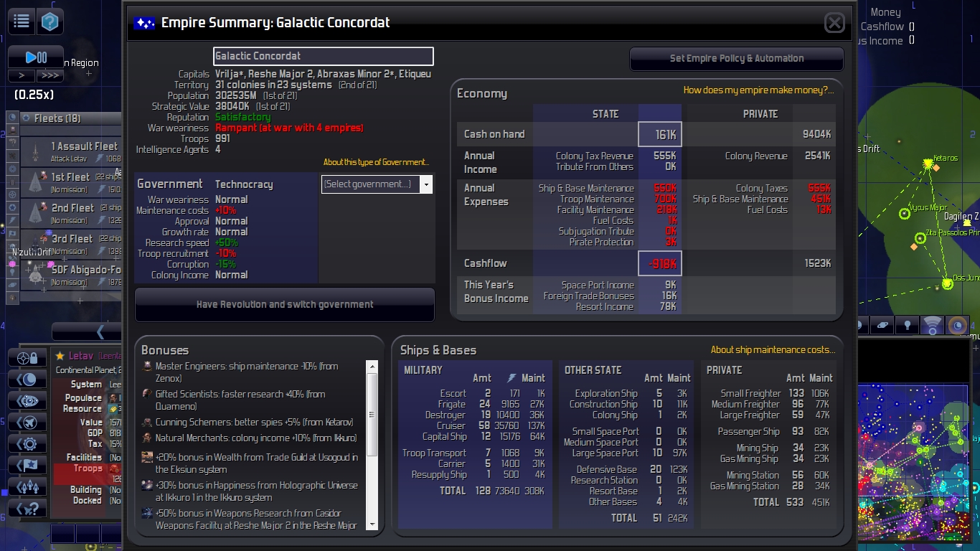980x551 pixels.
Task: Cycle to previous construction ship gear icon
Action: (x=28, y=444)
